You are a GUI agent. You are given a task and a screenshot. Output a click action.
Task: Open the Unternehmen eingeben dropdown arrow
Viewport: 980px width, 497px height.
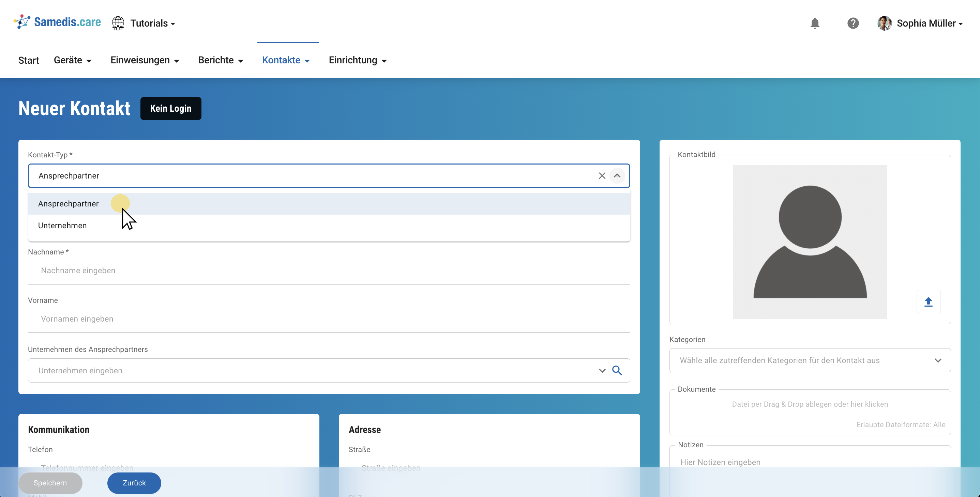click(x=602, y=370)
